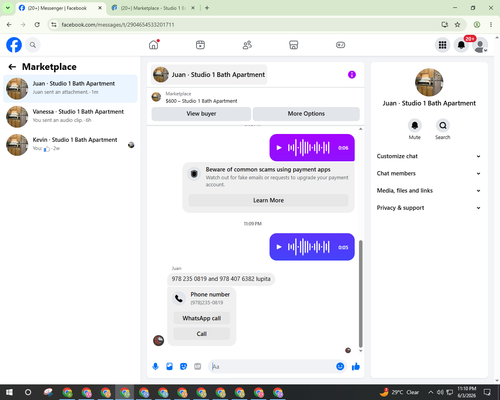The height and width of the screenshot is (400, 500).
Task: Click the voice clip microphone icon
Action: coord(155,367)
